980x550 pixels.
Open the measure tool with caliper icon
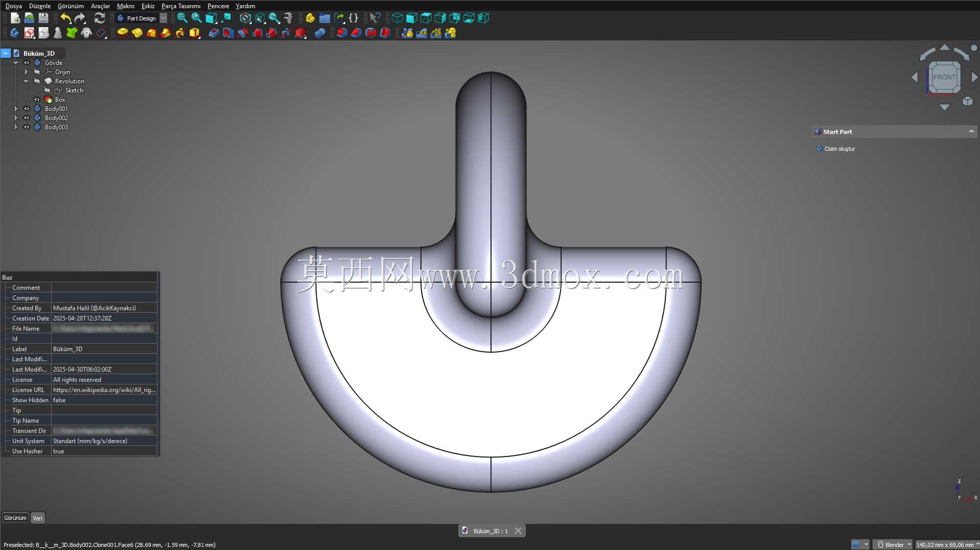click(288, 18)
